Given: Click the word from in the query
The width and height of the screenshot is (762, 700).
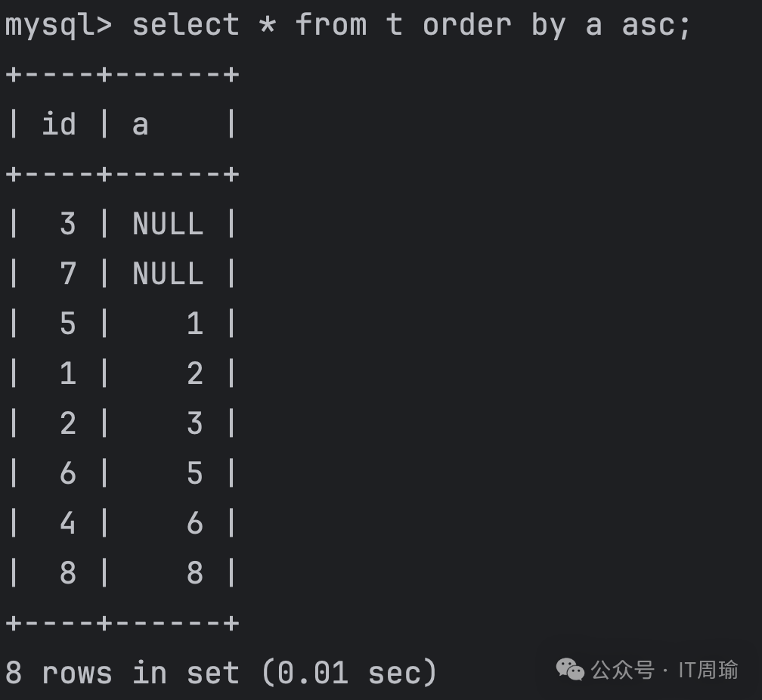Looking at the screenshot, I should (x=331, y=24).
